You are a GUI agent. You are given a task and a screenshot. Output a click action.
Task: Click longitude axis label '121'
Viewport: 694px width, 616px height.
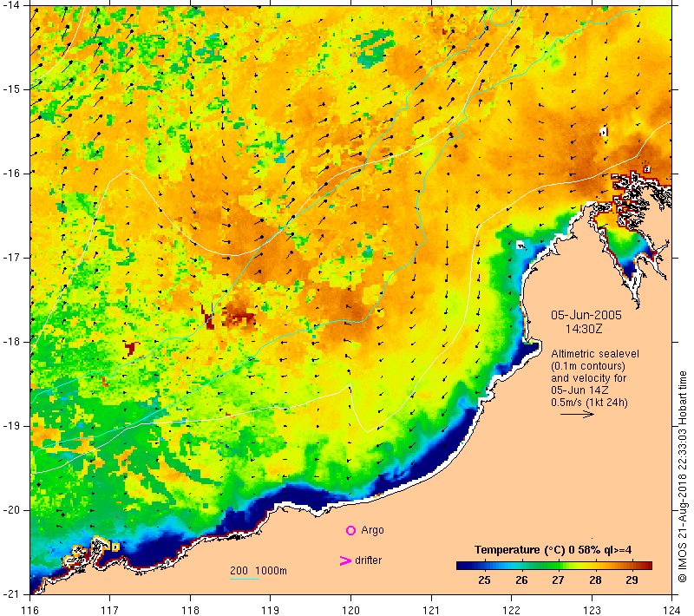click(431, 610)
